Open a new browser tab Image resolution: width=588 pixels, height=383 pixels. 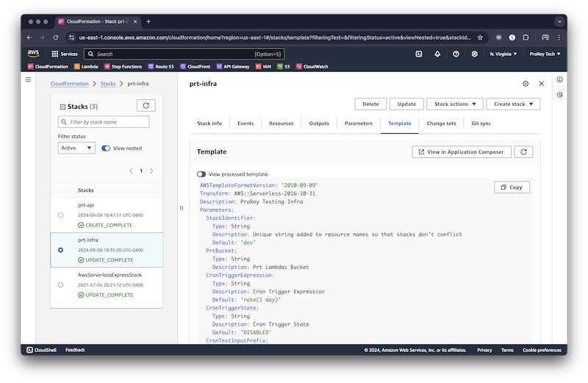[148, 22]
